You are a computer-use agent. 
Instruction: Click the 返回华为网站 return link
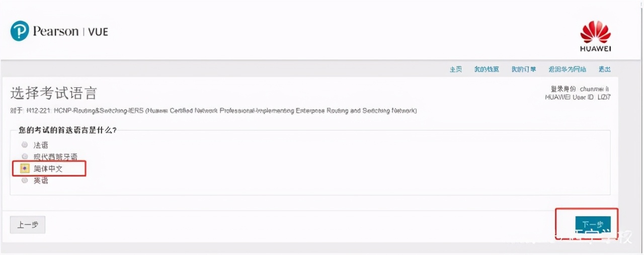click(567, 70)
